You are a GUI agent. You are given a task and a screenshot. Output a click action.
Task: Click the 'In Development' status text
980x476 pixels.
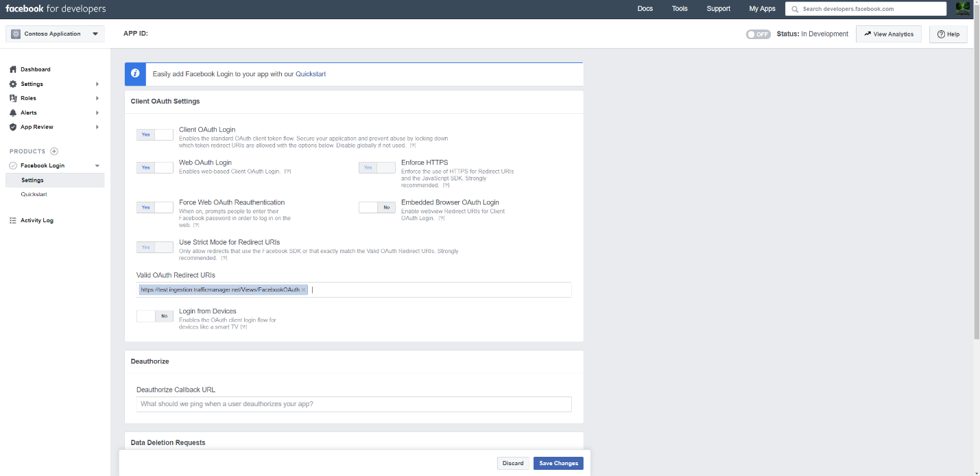[824, 34]
